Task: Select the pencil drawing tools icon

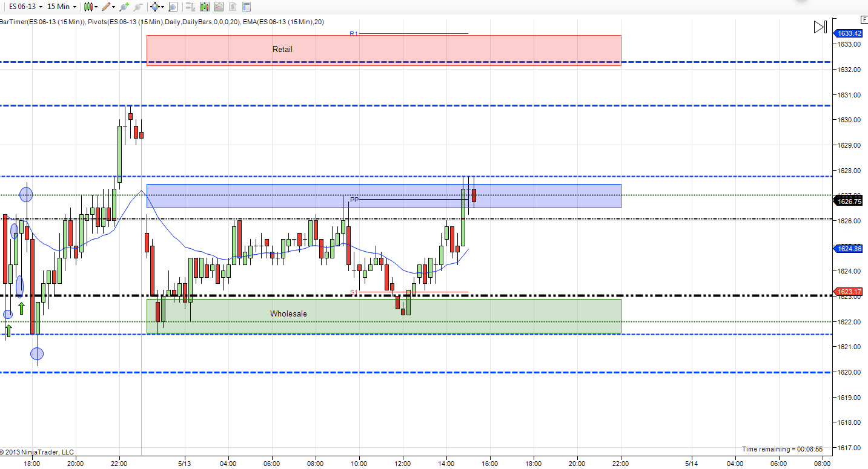Action: (106, 7)
